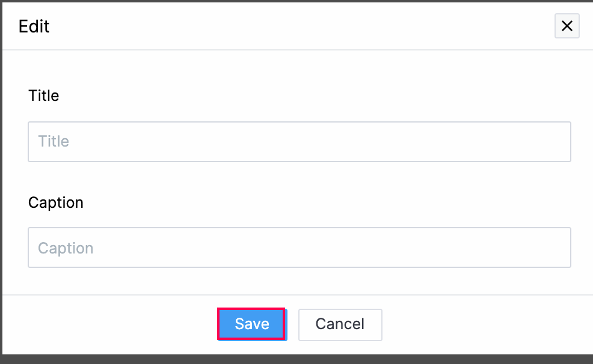Hit the blue Save button
This screenshot has width=593, height=364.
(x=251, y=324)
